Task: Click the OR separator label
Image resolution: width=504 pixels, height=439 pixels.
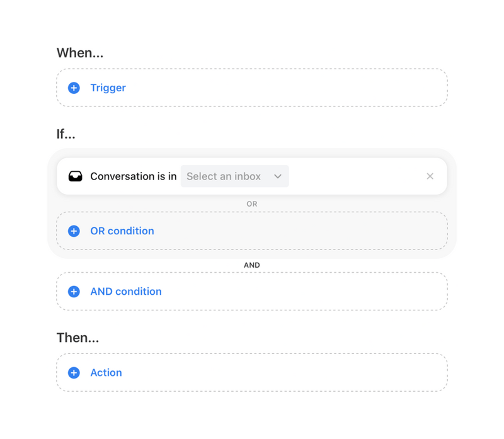Action: 252,203
